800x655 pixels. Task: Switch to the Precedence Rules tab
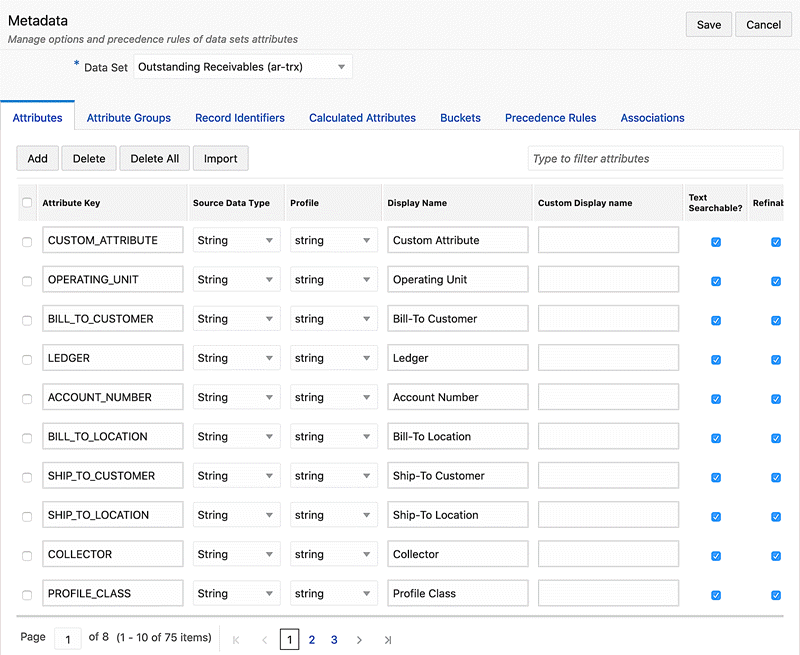click(x=550, y=118)
